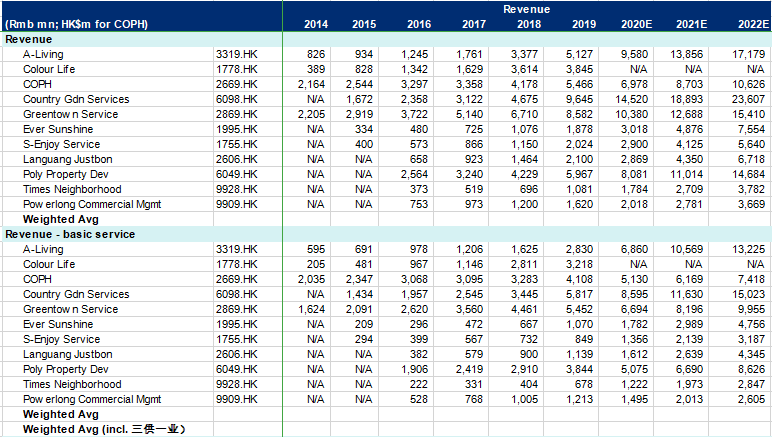Click the '(Rmb mn; HK$m for COPH)' header cell

click(76, 24)
